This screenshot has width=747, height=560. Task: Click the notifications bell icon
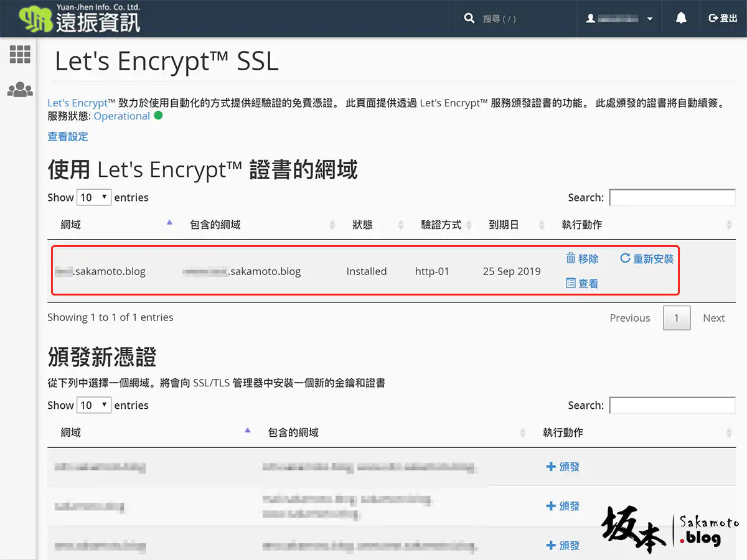point(681,19)
